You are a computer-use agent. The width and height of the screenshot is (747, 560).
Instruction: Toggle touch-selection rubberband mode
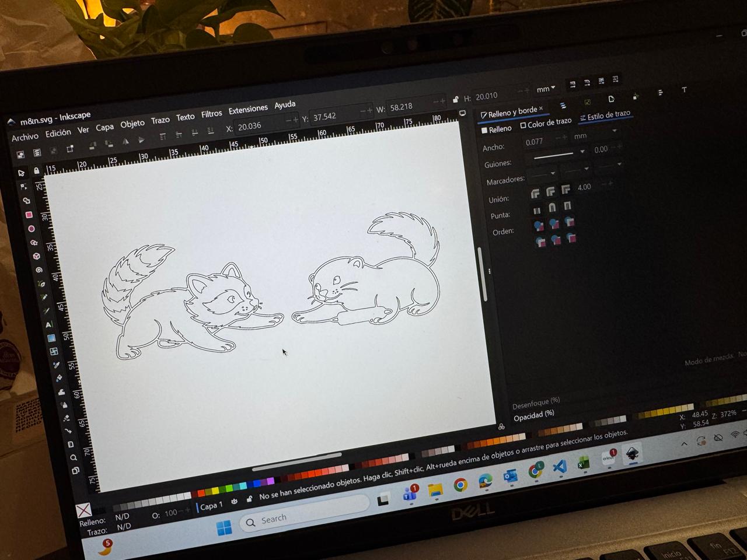click(69, 149)
